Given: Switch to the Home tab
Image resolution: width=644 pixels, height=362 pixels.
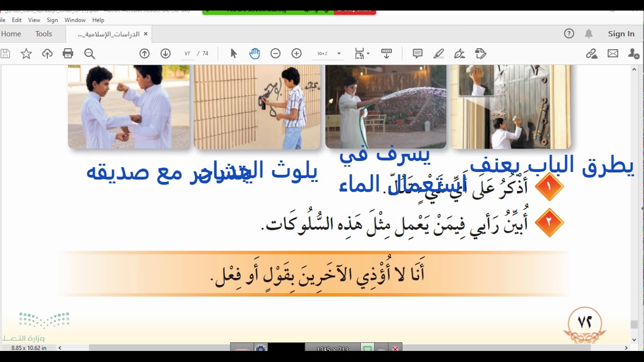Looking at the screenshot, I should [11, 34].
